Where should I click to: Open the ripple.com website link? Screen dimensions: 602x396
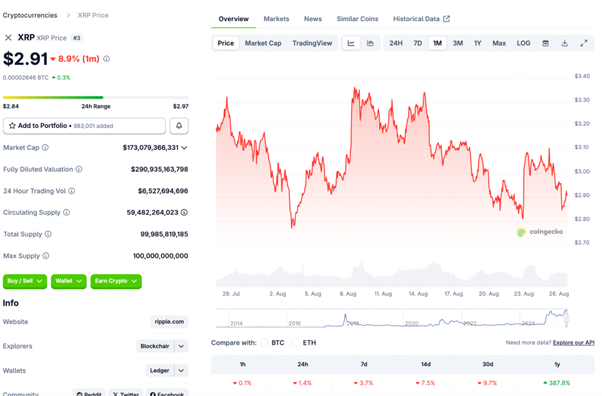coord(169,322)
